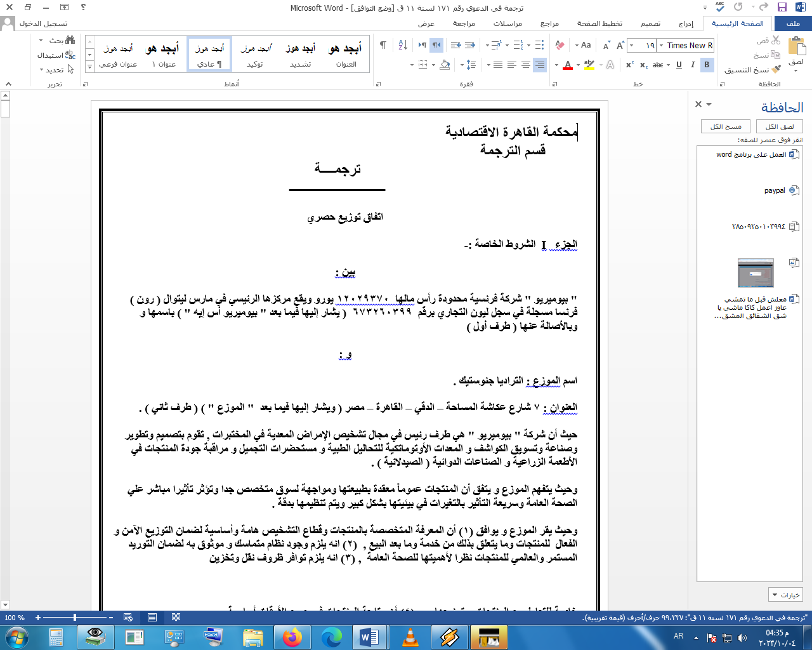This screenshot has height=650, width=812.
Task: Switch to Design (تصميم) tab
Action: pos(650,23)
